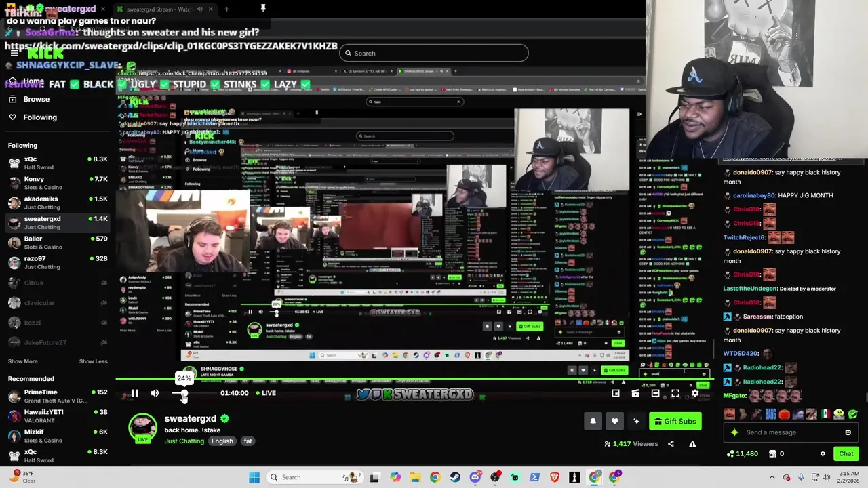This screenshot has width=868, height=488.
Task: Open offline channel JakeFuture27
Action: 58,342
